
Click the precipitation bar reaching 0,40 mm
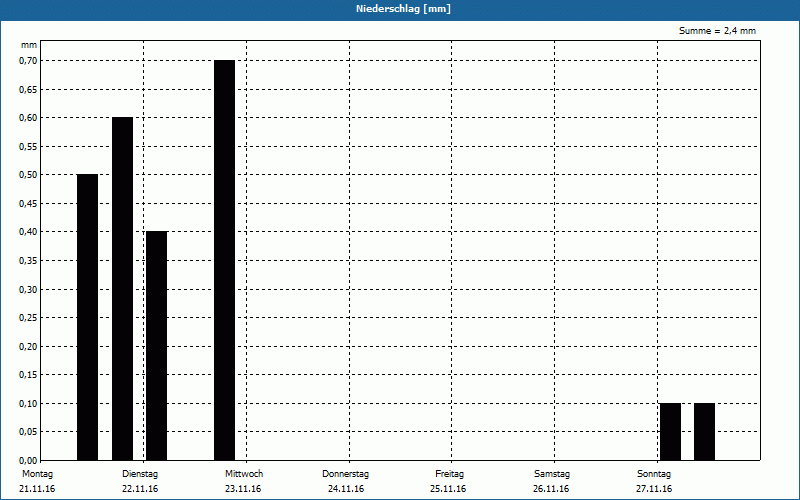point(157,346)
